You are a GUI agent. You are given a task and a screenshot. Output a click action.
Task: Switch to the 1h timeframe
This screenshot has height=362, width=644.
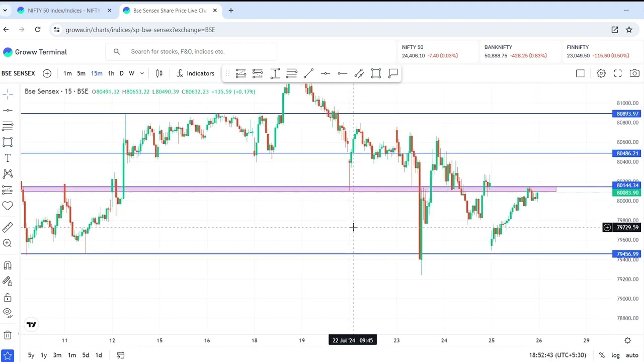point(111,73)
